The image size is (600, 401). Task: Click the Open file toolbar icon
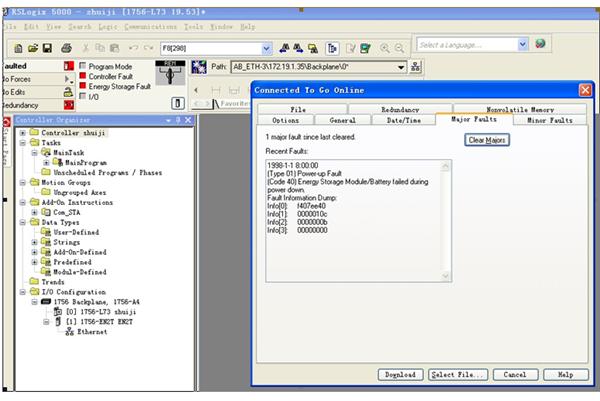tap(32, 47)
